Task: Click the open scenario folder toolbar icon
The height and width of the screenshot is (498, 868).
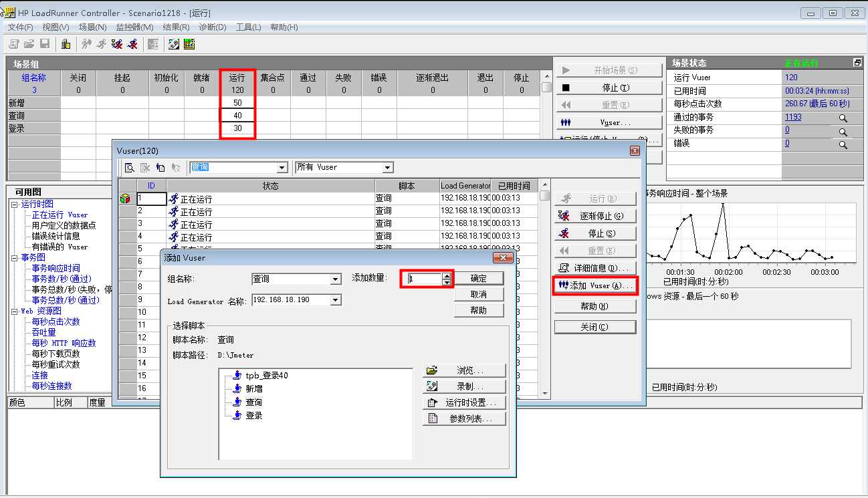Action: coord(29,44)
